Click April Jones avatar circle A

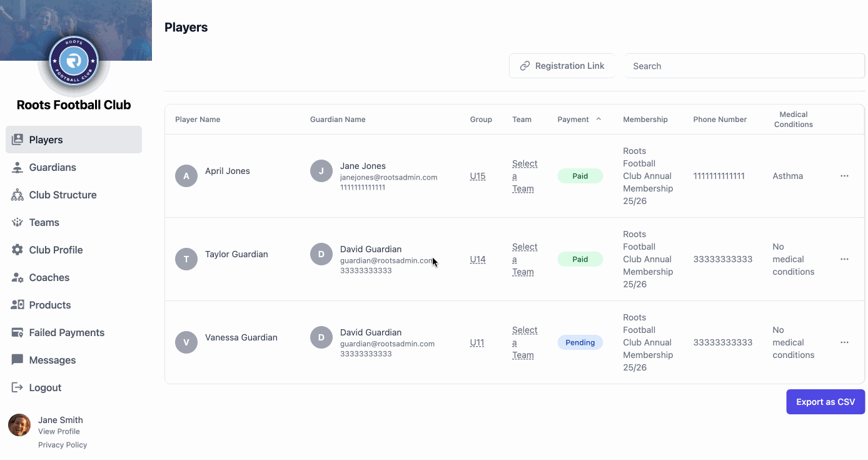[x=186, y=176]
